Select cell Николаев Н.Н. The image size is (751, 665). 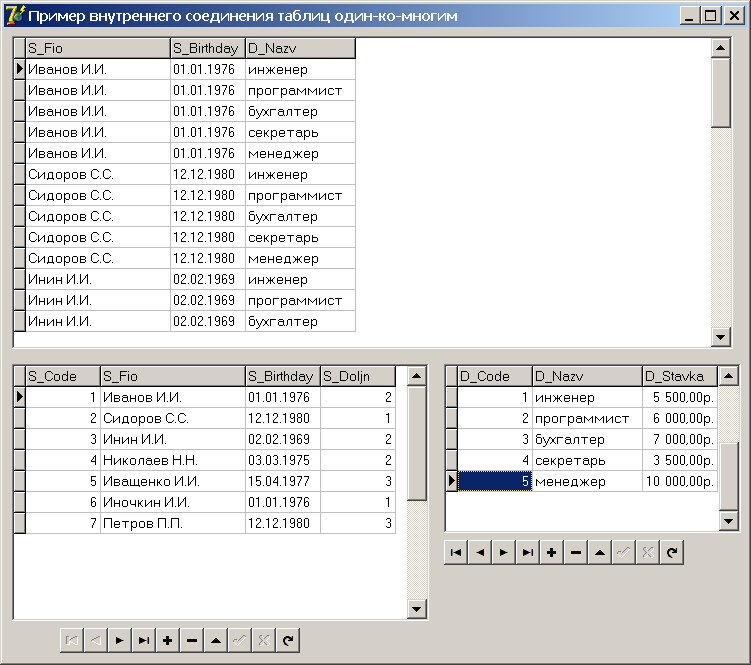coord(172,460)
